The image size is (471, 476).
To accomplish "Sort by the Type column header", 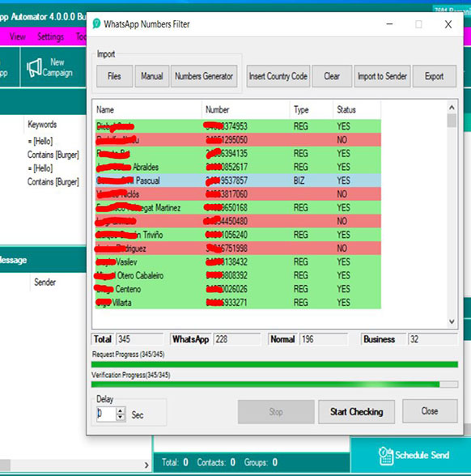I will 312,109.
